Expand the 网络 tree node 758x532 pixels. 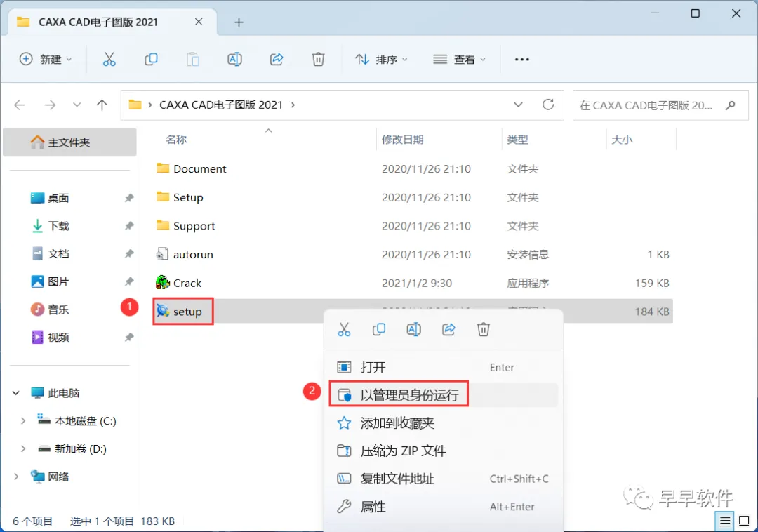click(16, 477)
